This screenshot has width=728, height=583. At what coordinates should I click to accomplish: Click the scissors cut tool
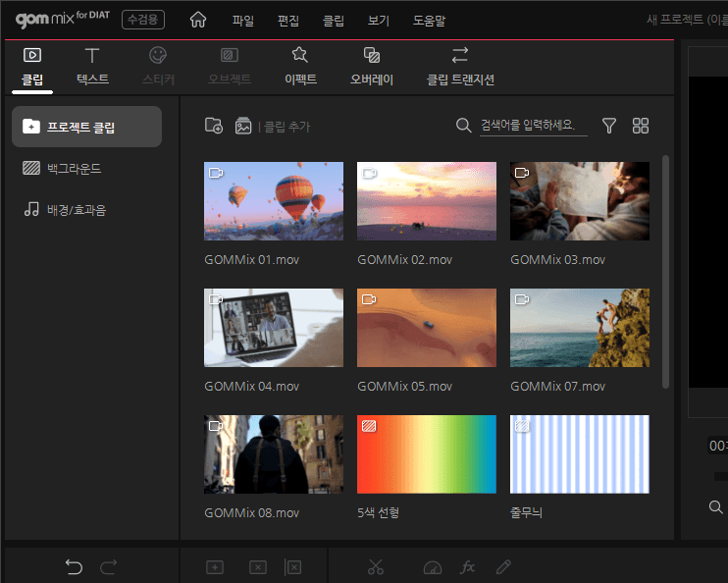point(376,566)
